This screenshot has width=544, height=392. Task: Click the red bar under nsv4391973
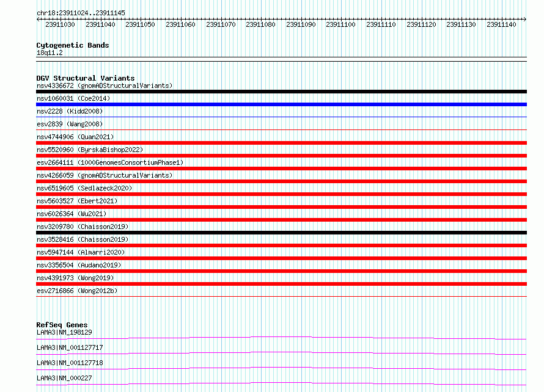pyautogui.click(x=281, y=284)
